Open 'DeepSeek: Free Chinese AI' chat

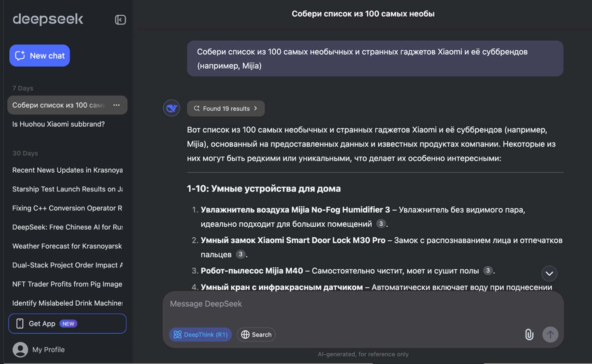click(x=67, y=227)
